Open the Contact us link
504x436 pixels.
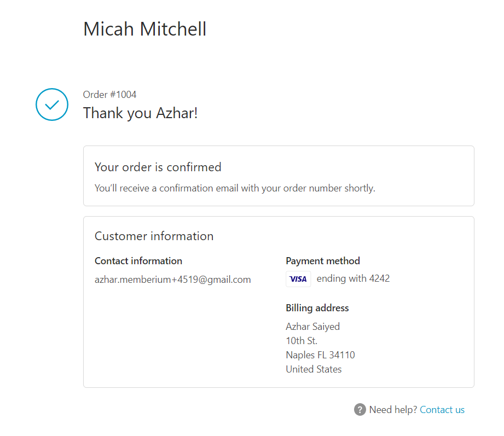tap(442, 410)
